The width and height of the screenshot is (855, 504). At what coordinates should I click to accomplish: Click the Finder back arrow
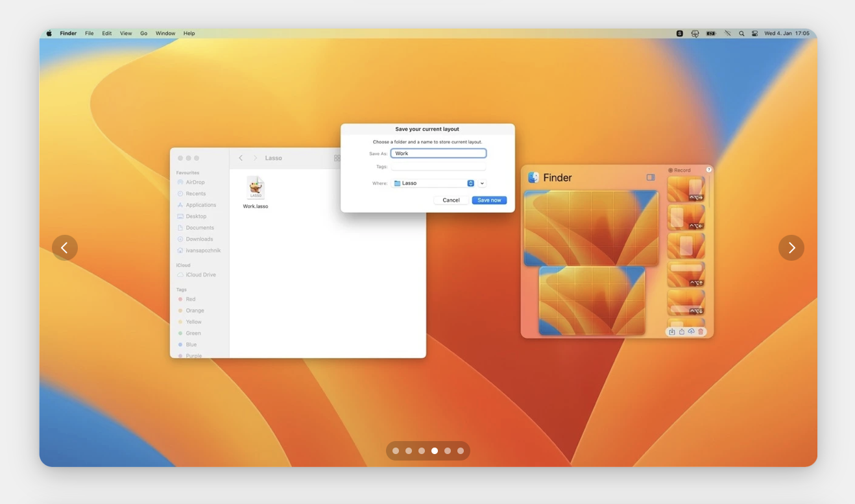pos(241,158)
